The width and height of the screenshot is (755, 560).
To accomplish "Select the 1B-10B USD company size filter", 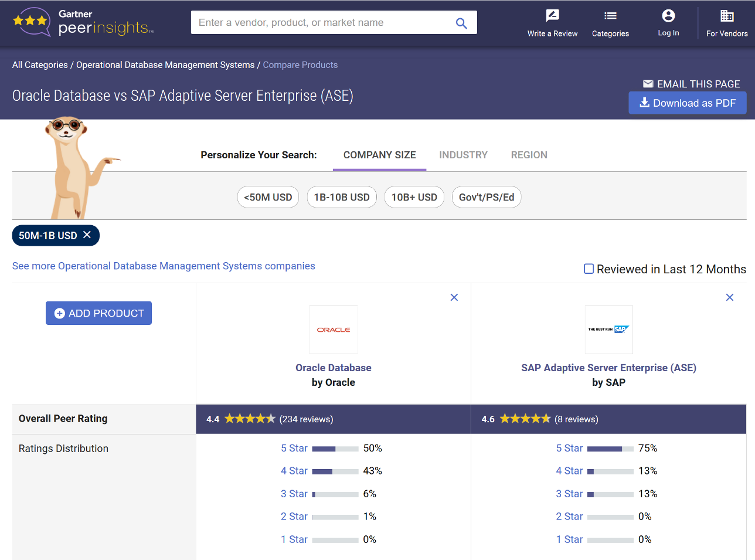I will click(342, 197).
